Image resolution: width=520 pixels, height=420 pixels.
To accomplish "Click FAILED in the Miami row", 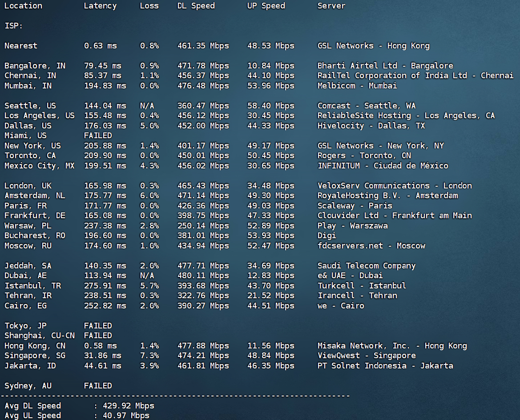I will click(x=98, y=136).
